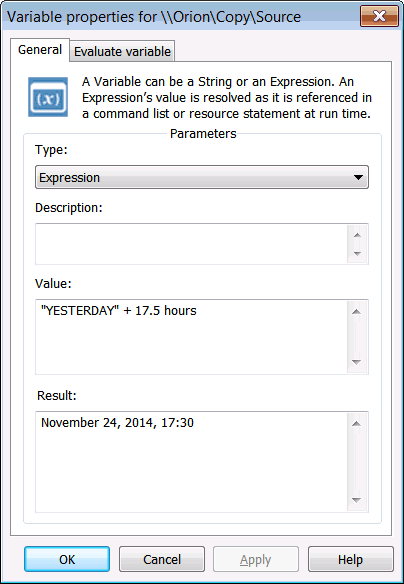Click the Cancel button
Viewport: 404px width, 584px height.
(x=162, y=559)
